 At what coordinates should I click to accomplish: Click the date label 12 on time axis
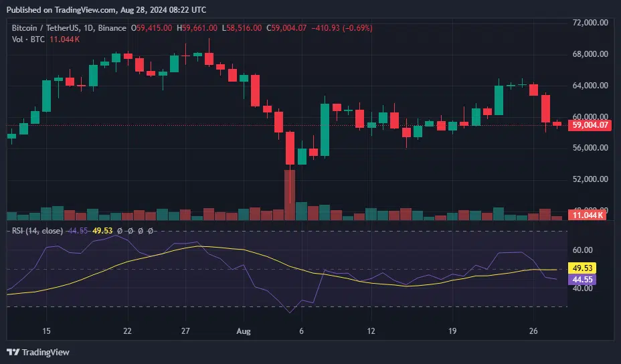[x=371, y=331]
